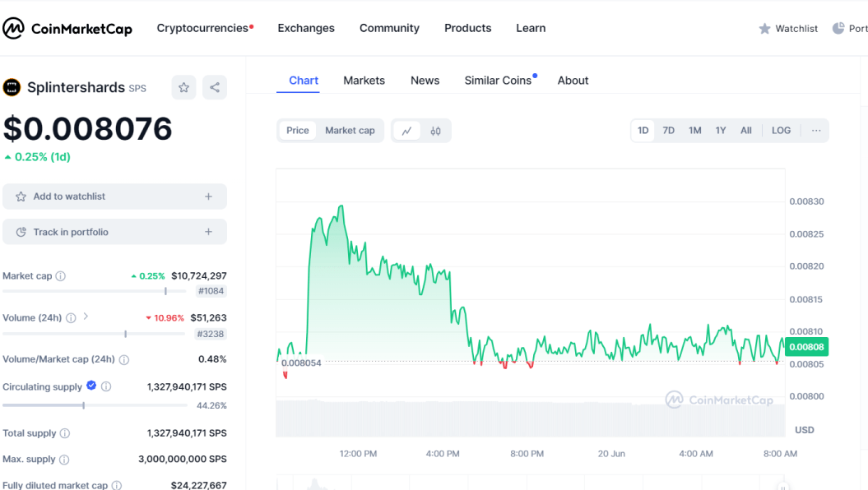Set chart range to 1M
868x490 pixels.
coord(694,131)
